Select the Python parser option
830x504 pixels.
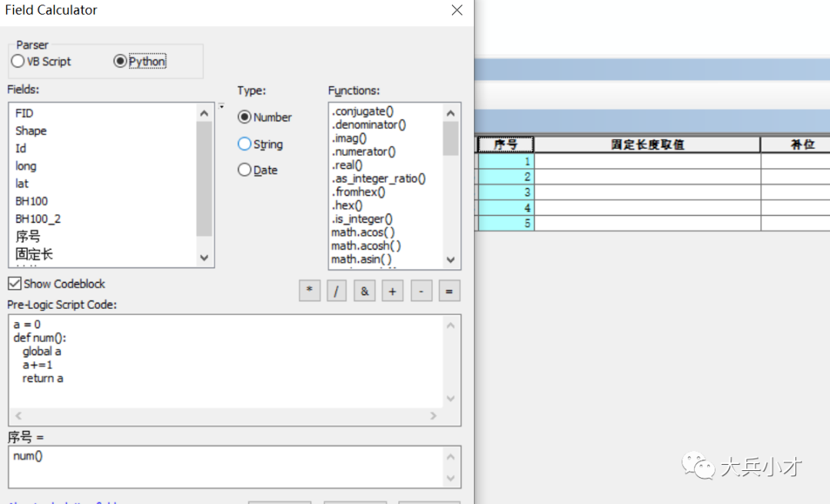coord(140,61)
